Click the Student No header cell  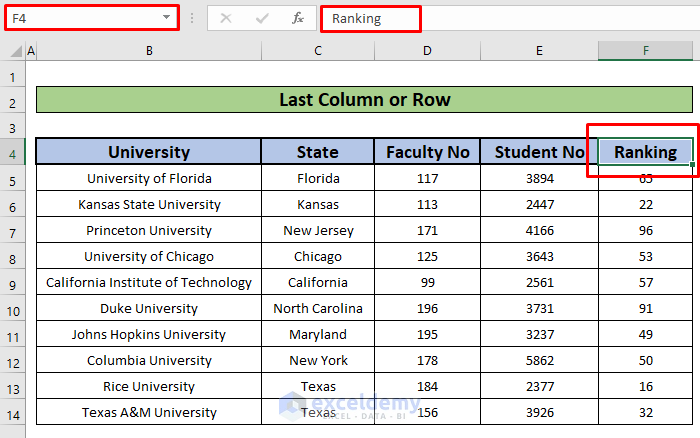(x=539, y=152)
